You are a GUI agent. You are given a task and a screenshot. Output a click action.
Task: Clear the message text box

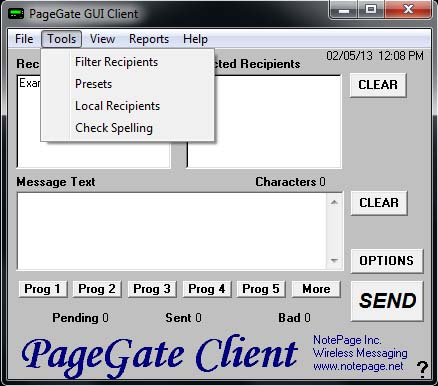coord(379,203)
